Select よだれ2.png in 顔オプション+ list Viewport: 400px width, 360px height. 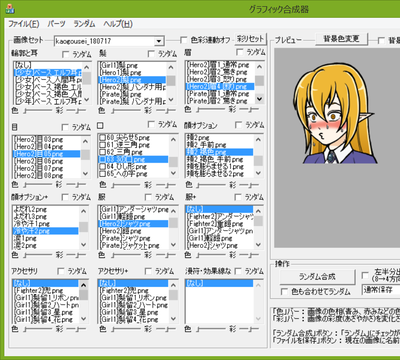46,209
